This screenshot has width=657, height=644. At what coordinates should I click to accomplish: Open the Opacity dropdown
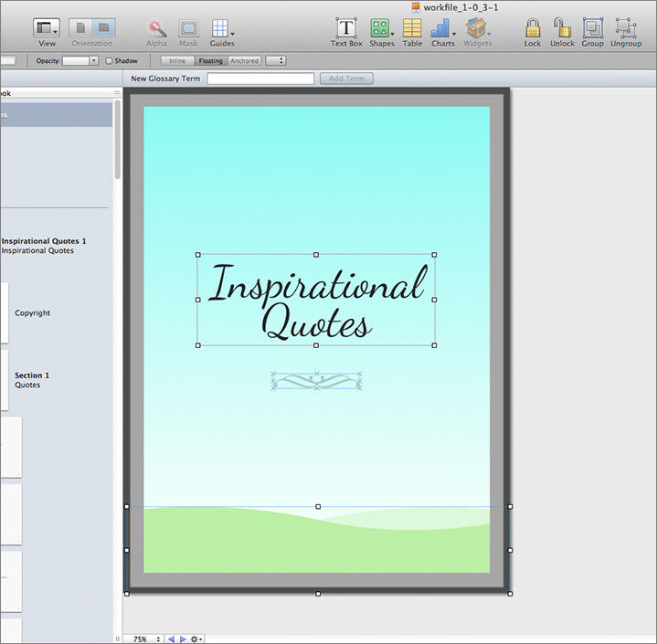click(x=80, y=61)
